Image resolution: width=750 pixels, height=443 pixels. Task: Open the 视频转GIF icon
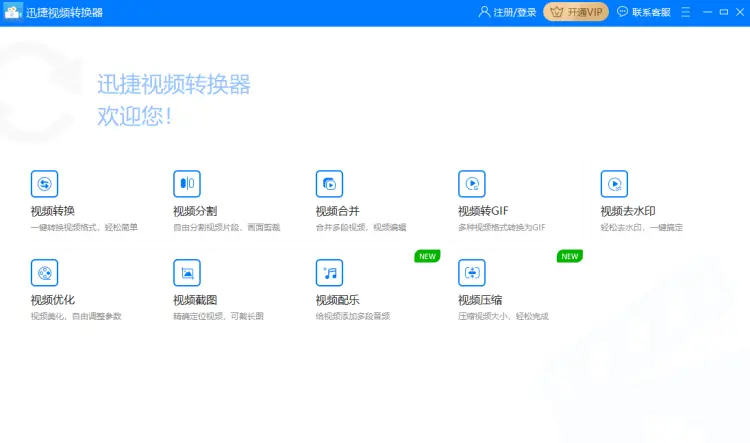[x=472, y=184]
